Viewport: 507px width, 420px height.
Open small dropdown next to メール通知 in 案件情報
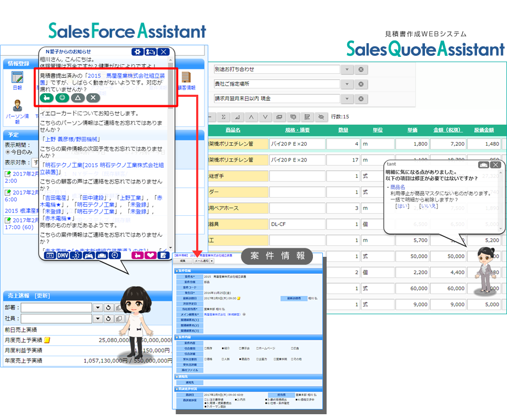pos(212,261)
